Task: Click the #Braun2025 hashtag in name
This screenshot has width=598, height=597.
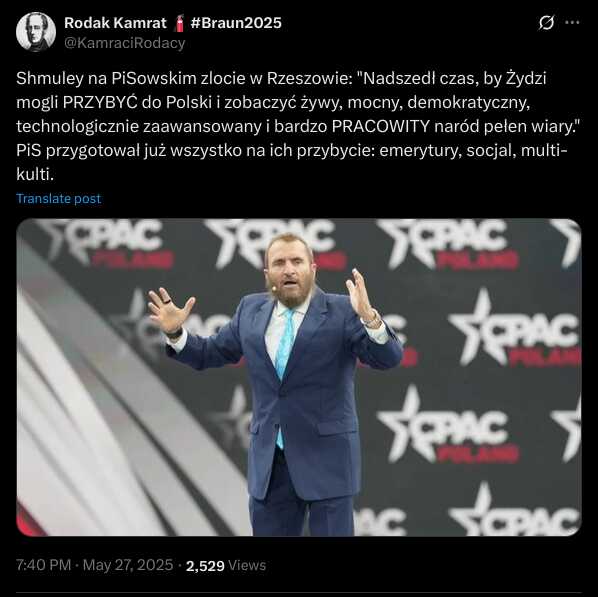Action: point(236,23)
